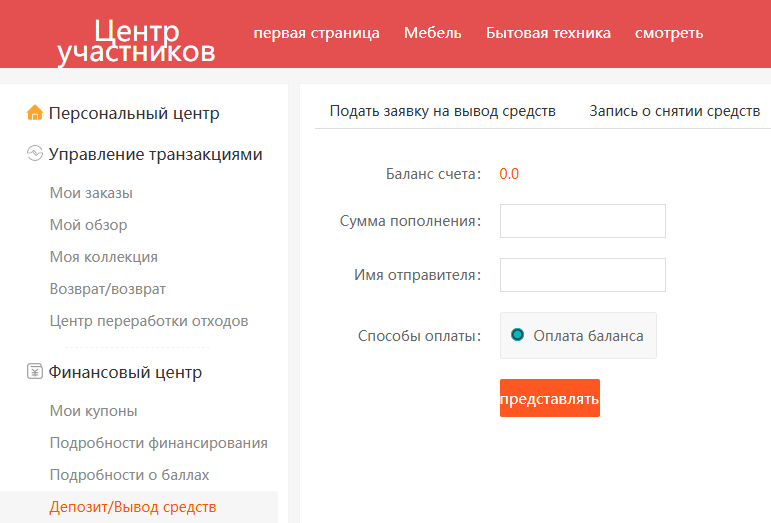Open the Возврат/возврат page
771x523 pixels.
pyautogui.click(x=108, y=289)
